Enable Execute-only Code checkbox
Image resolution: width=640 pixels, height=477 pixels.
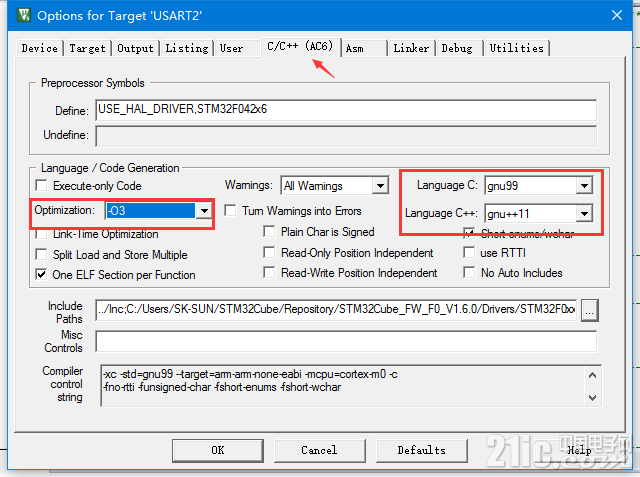[x=41, y=186]
